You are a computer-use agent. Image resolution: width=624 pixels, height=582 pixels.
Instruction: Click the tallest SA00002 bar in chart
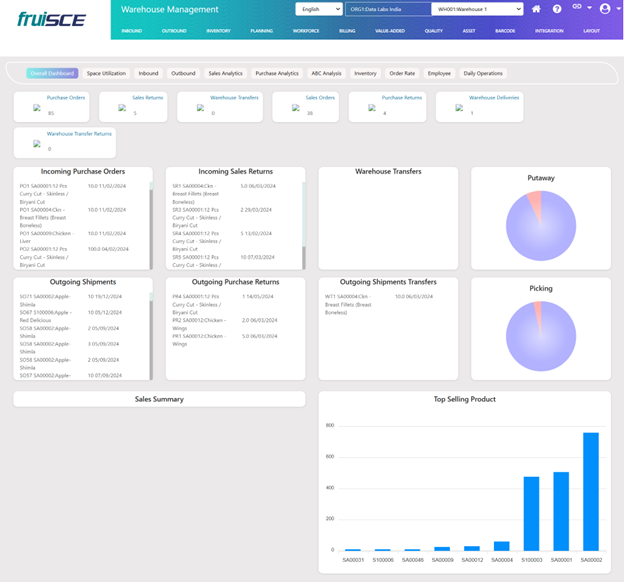(591, 491)
